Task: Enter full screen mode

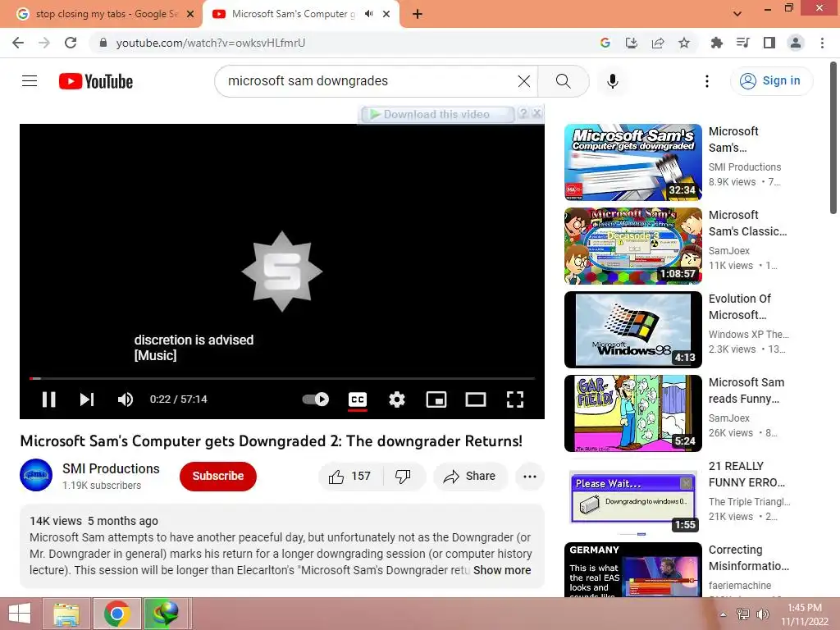Action: click(x=515, y=399)
